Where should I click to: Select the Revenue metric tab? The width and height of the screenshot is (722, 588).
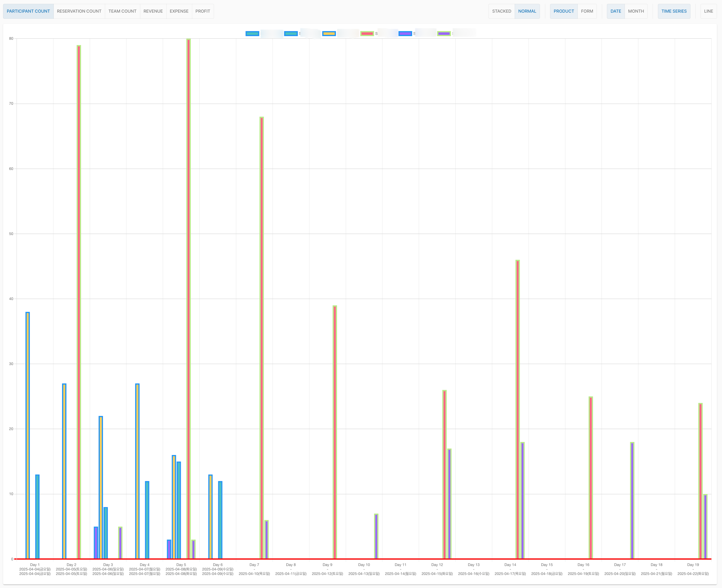pos(153,11)
